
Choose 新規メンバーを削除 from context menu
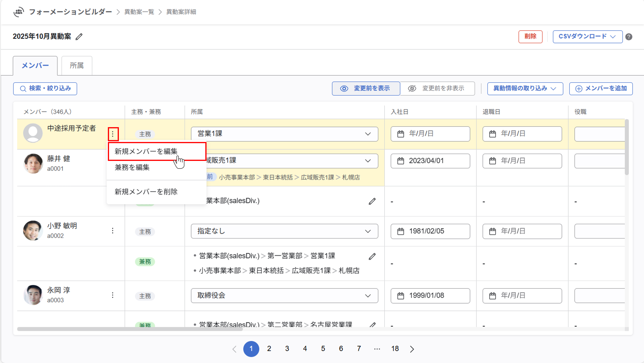(x=146, y=192)
